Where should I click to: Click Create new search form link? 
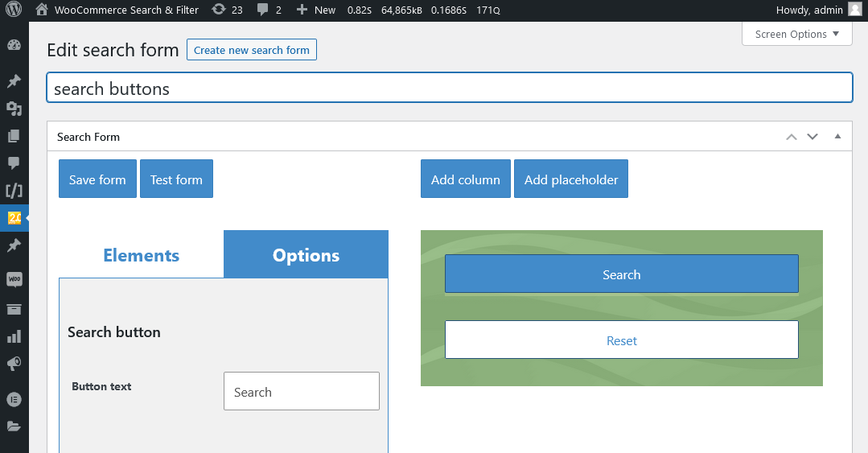(251, 50)
